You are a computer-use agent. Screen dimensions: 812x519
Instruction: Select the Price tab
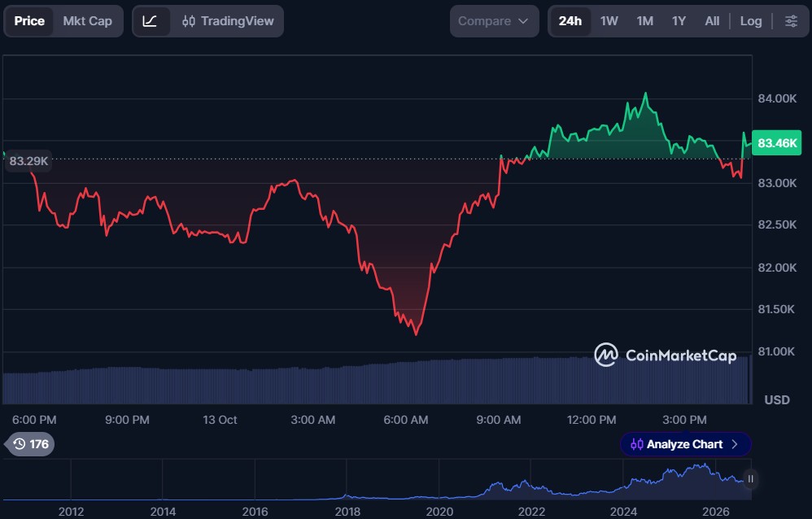pos(29,21)
